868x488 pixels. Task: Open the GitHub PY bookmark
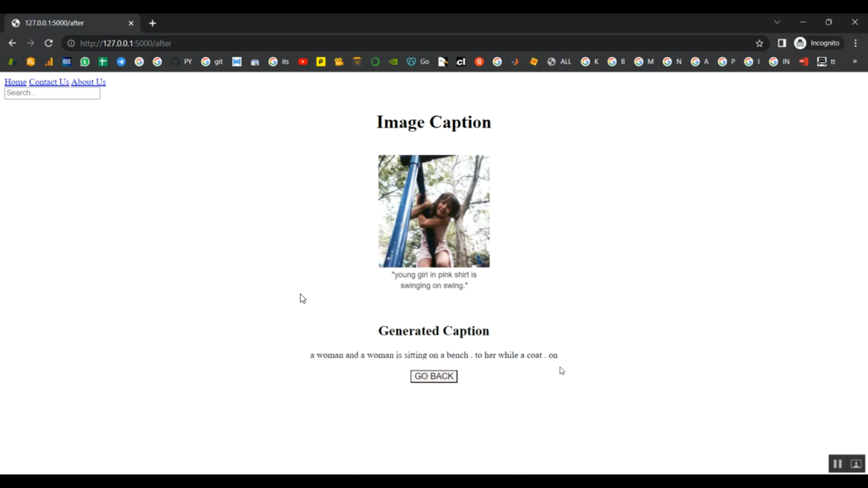click(182, 62)
